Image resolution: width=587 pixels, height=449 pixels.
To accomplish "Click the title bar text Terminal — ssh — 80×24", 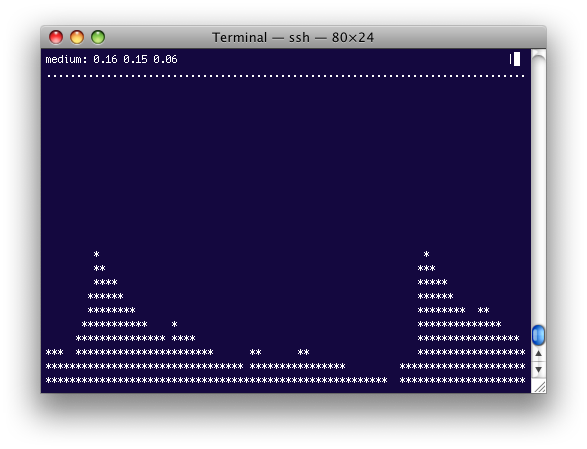I will pyautogui.click(x=293, y=37).
